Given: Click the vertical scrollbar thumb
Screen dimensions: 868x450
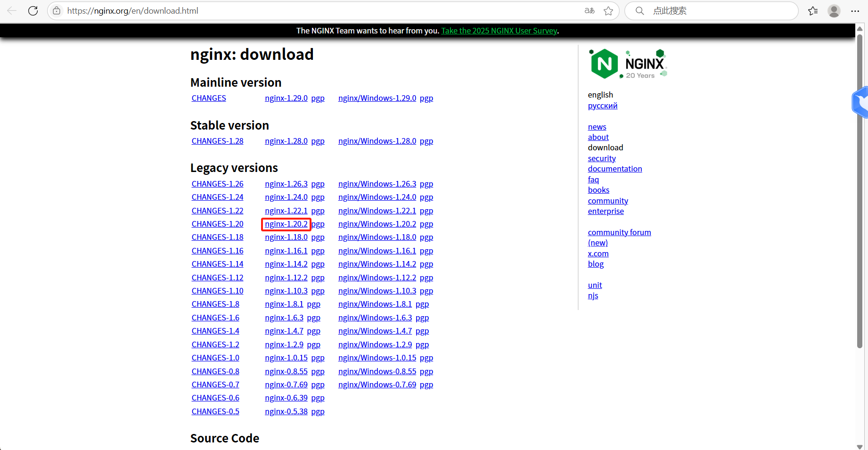Looking at the screenshot, I should (860, 191).
